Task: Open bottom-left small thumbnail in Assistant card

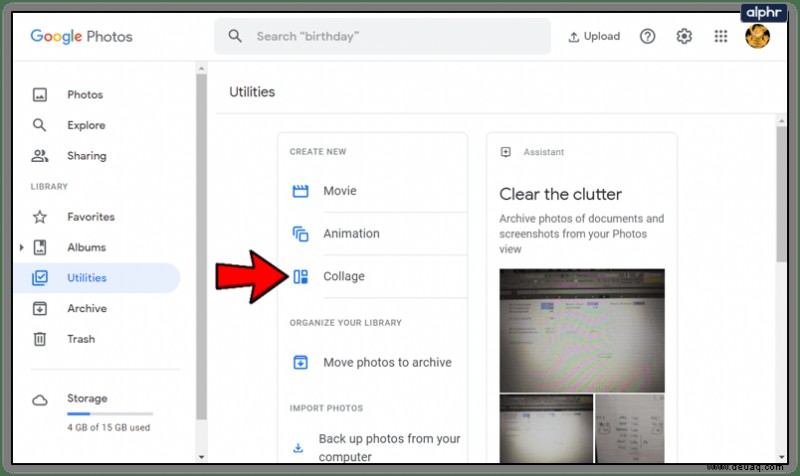Action: pyautogui.click(x=546, y=429)
